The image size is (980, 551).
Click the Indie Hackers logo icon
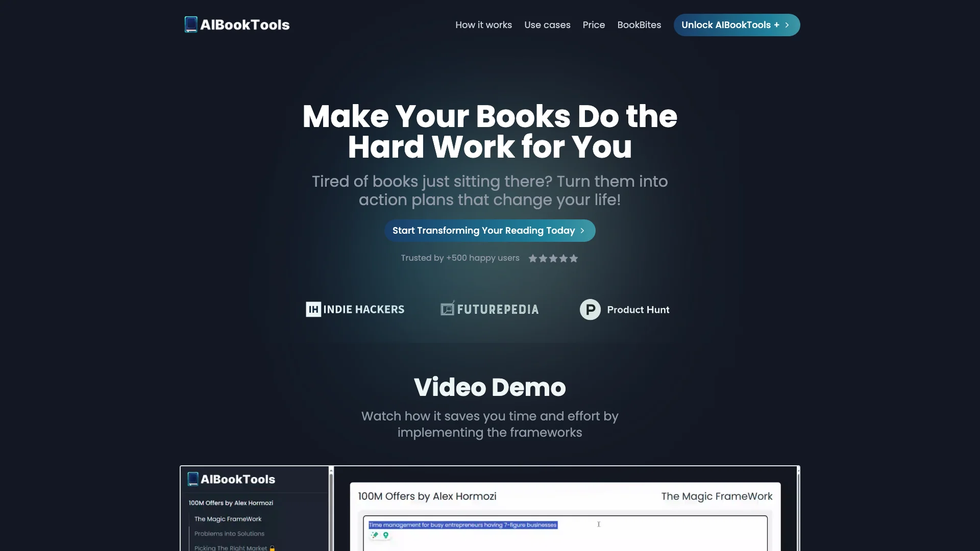point(312,309)
